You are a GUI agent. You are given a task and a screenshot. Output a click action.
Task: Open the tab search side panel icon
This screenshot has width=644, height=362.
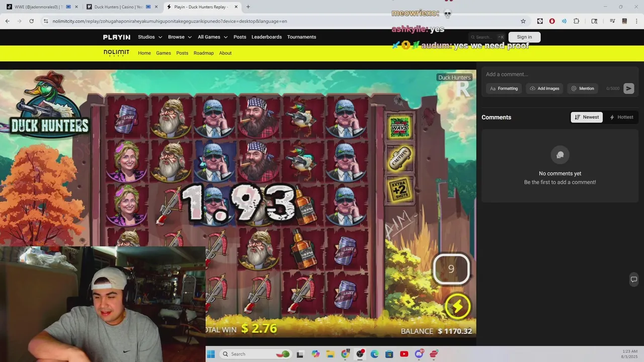(x=594, y=21)
